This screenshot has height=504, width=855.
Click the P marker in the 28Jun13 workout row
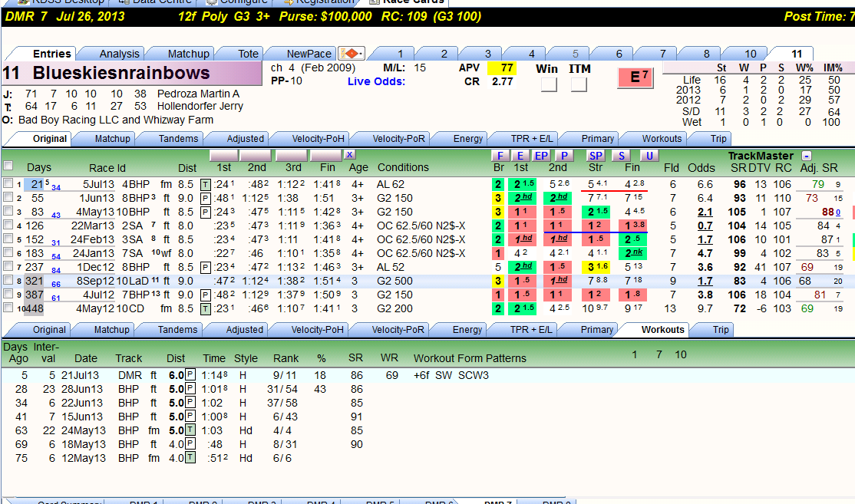(190, 389)
